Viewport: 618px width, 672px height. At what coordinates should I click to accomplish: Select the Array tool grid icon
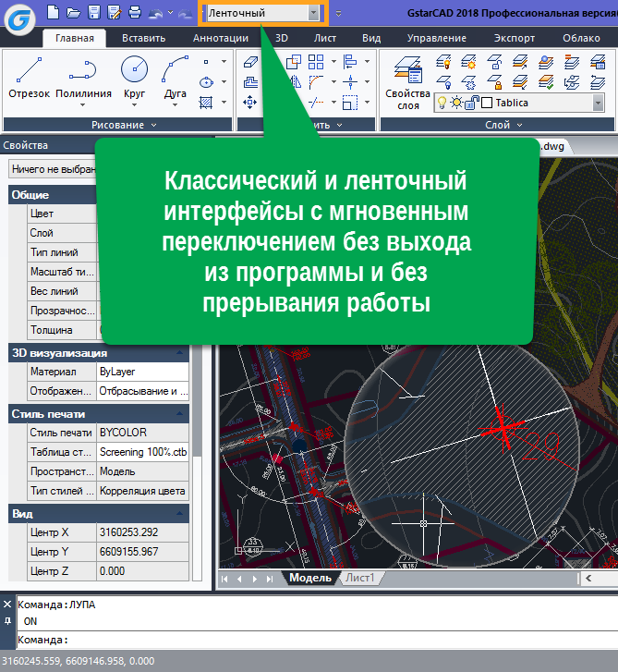316,62
